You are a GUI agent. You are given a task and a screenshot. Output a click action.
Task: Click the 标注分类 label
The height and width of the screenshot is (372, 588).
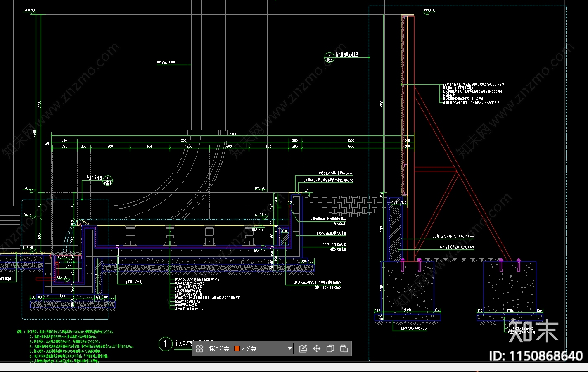pyautogui.click(x=219, y=349)
